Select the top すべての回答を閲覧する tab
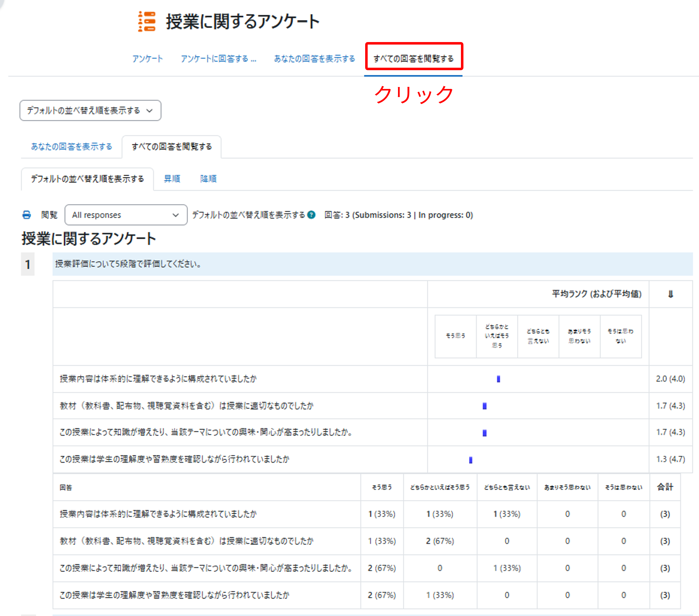 point(413,58)
